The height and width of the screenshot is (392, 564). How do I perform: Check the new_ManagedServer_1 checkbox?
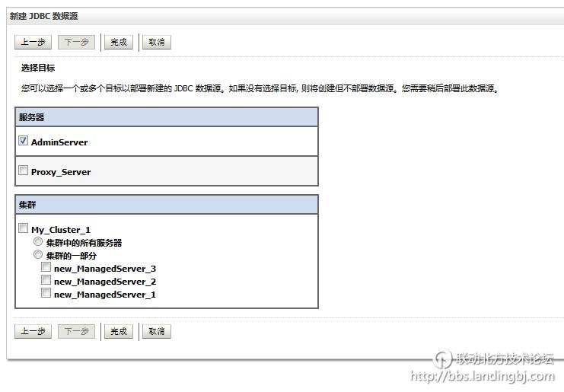(46, 293)
